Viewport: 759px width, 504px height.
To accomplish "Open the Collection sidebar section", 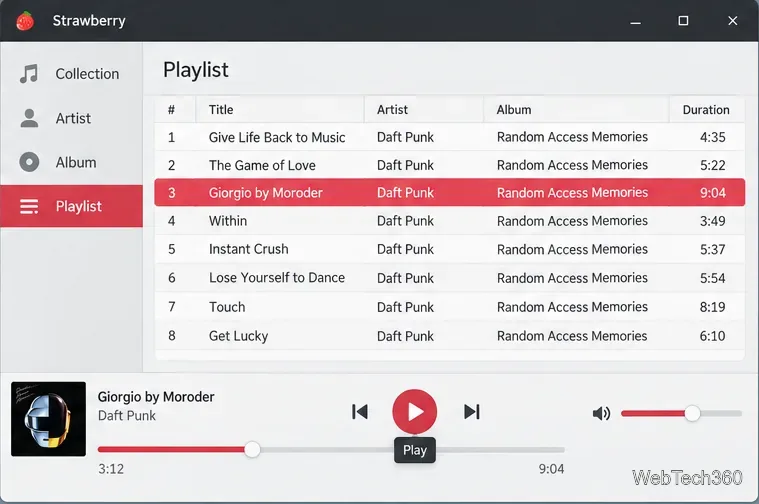I will pos(72,74).
